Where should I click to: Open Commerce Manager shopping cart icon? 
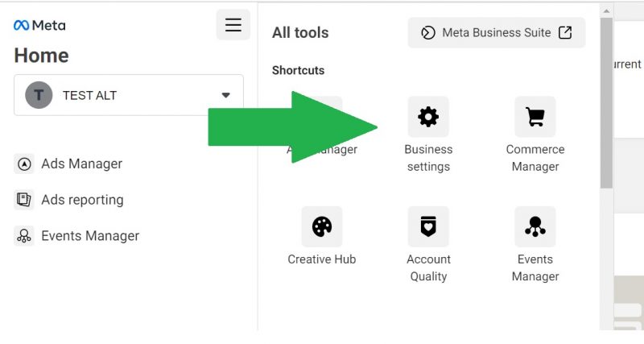pyautogui.click(x=535, y=117)
